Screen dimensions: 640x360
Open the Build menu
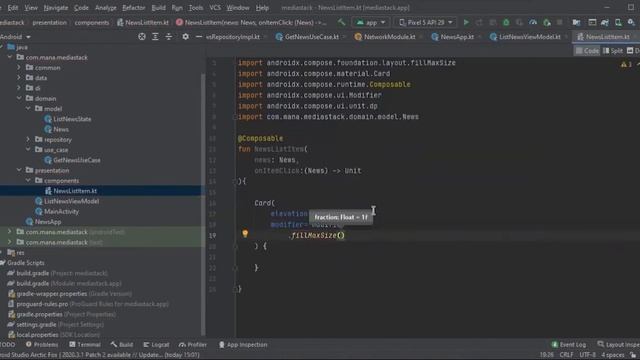pyautogui.click(x=158, y=7)
